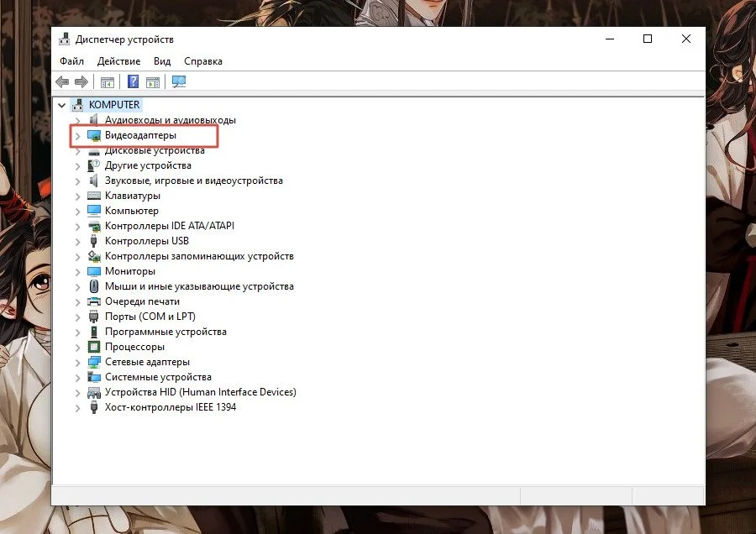The image size is (756, 534).
Task: Show/hide console tree toolbar icon
Action: (x=108, y=82)
